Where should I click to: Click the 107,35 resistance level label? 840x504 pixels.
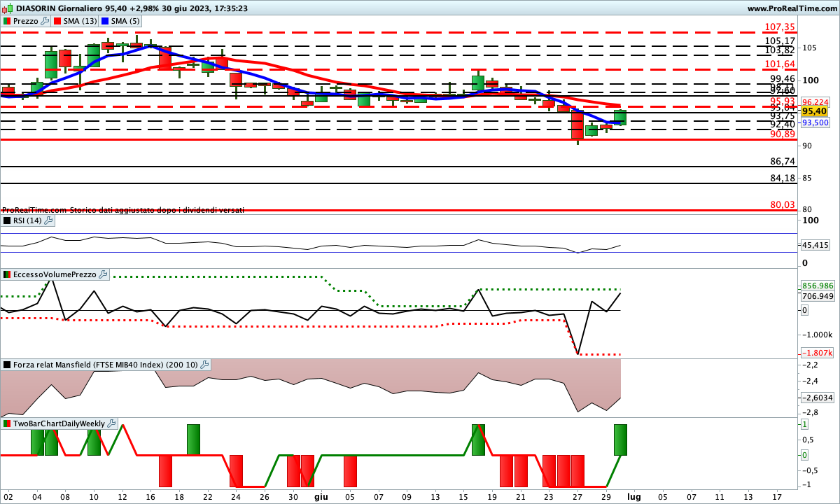(779, 27)
